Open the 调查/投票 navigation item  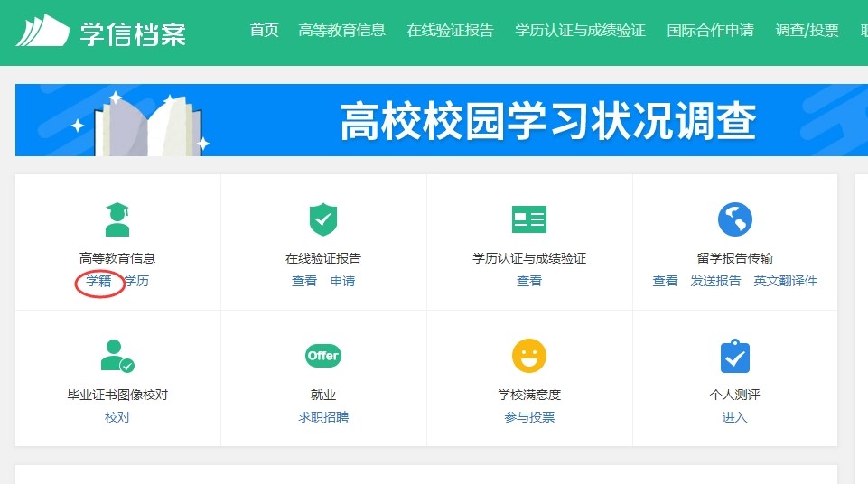click(x=807, y=31)
